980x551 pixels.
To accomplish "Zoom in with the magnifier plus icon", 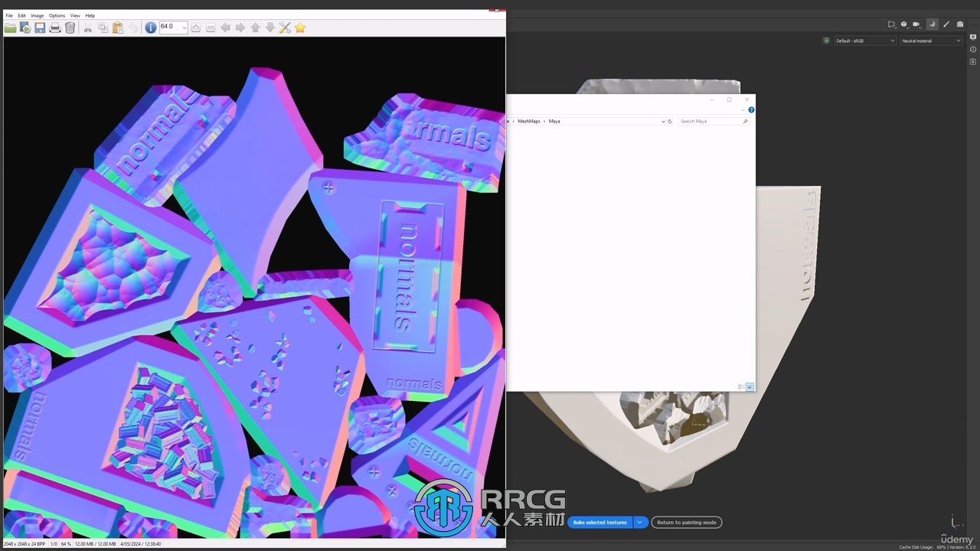I will click(x=196, y=28).
